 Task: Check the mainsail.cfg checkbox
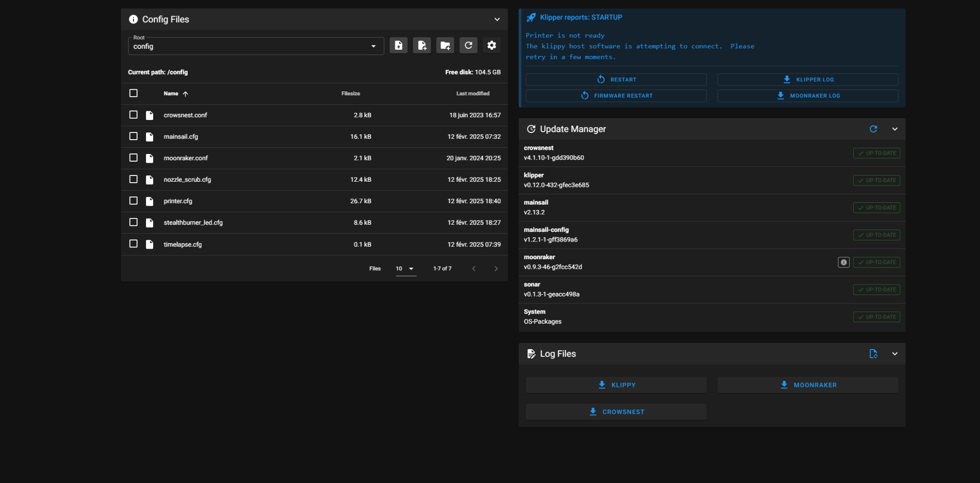134,136
